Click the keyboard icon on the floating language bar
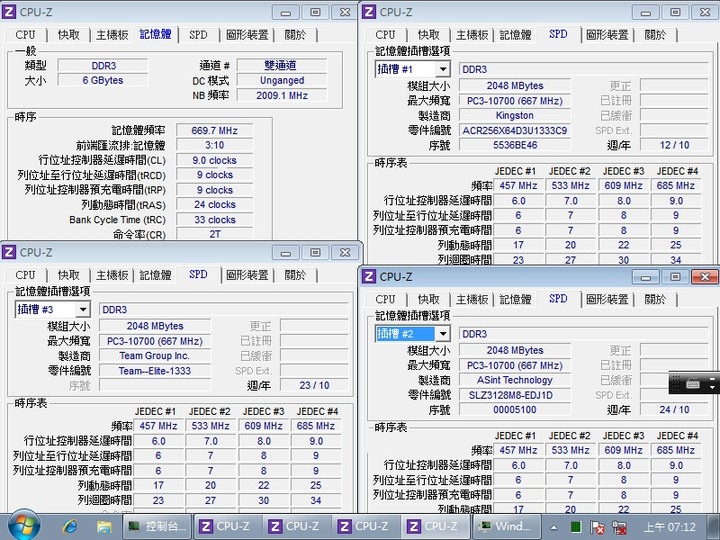Image resolution: width=720 pixels, height=540 pixels. coord(693,383)
